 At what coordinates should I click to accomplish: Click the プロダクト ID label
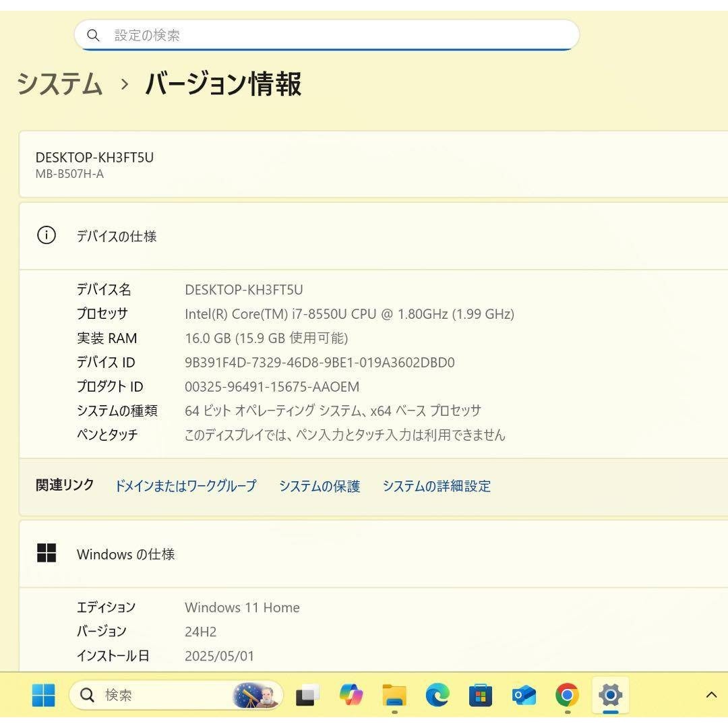110,386
